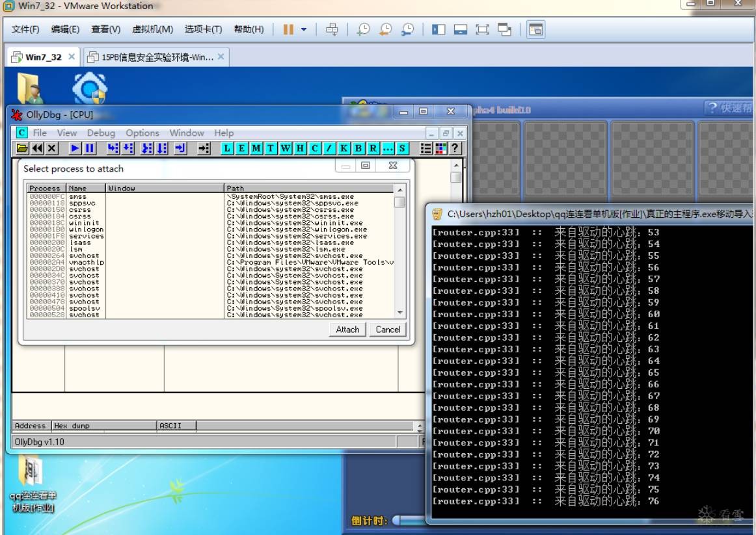756x535 pixels.
Task: Show References with the R button
Action: (373, 148)
